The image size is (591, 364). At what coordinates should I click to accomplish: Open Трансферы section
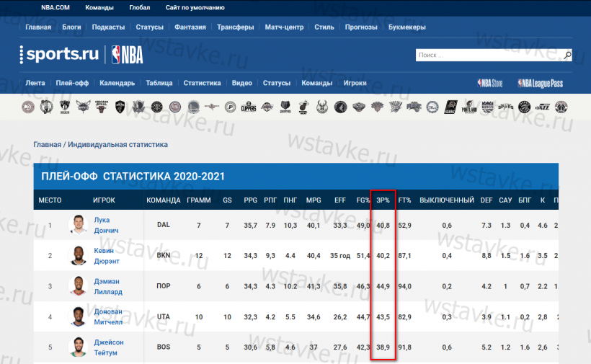pos(236,27)
